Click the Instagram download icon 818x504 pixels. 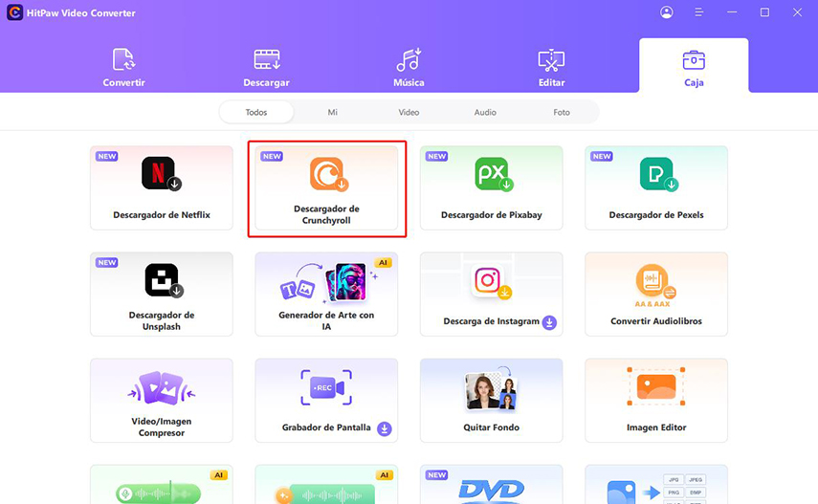click(491, 282)
